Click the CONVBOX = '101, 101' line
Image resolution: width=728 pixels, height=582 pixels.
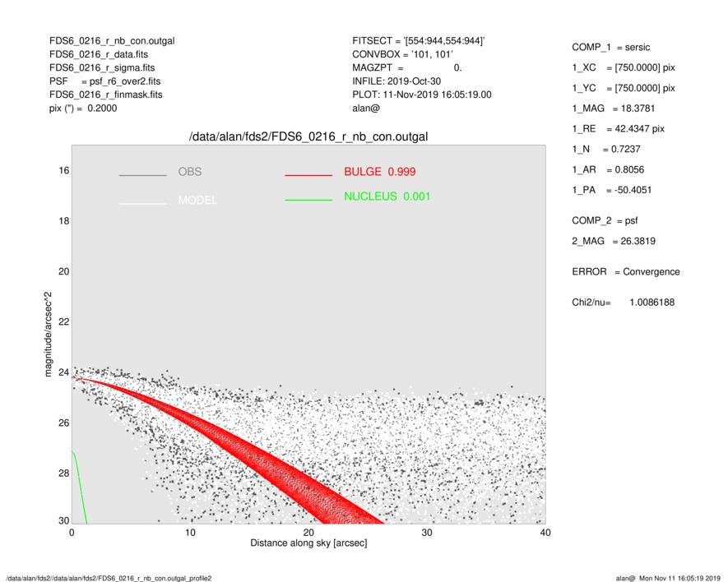tap(402, 54)
